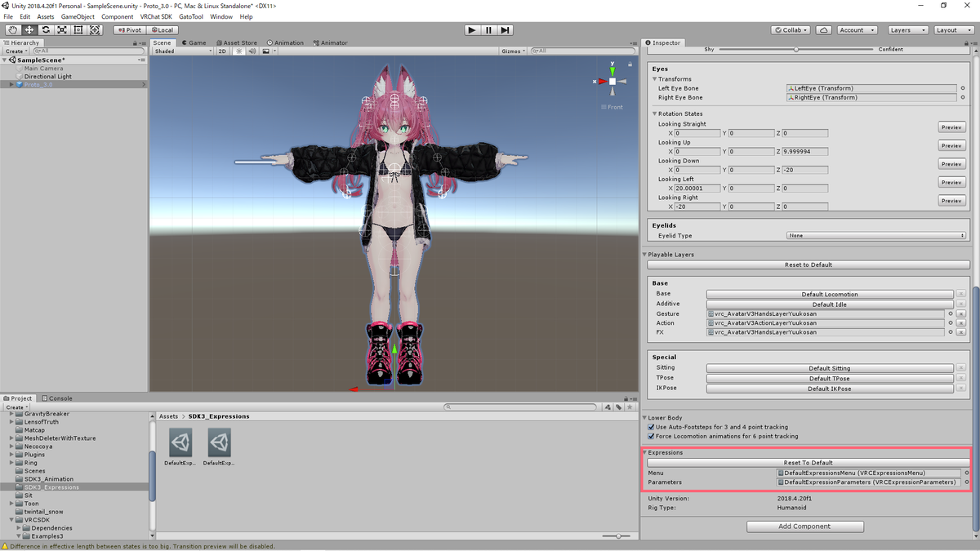Click the orientation gizmo cube in scene
The width and height of the screenshot is (980, 551).
[x=612, y=81]
